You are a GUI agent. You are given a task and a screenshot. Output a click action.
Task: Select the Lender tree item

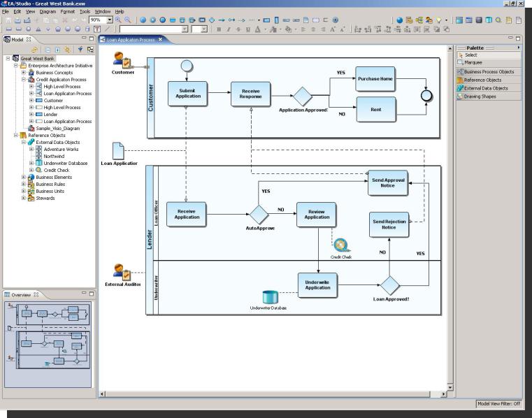tap(50, 115)
